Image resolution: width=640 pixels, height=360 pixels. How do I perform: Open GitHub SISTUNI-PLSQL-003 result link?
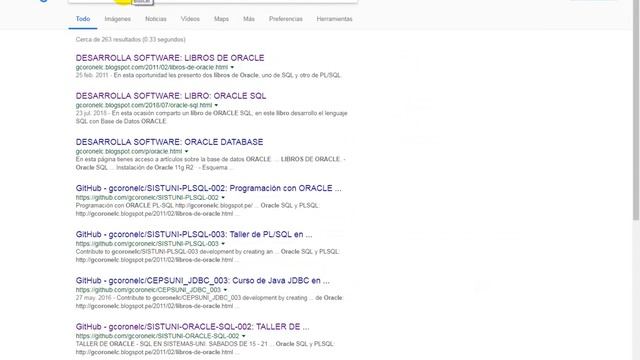[x=194, y=234]
